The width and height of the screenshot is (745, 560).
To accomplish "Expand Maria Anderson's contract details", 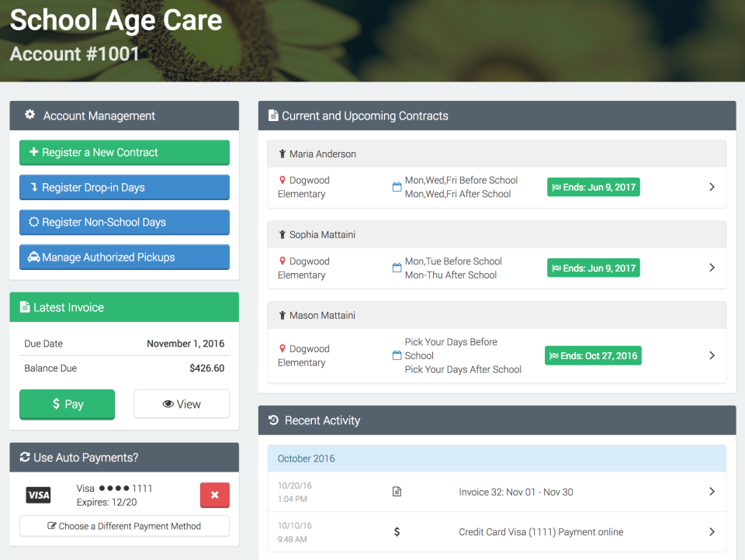I will click(712, 187).
